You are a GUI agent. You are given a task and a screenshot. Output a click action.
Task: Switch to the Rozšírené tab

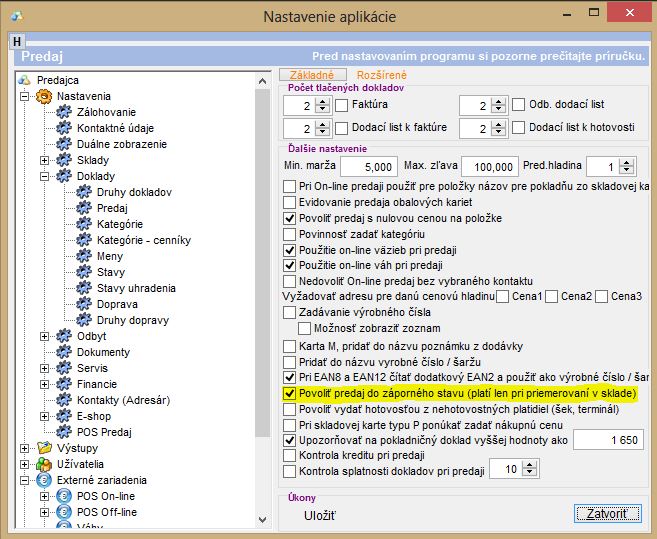point(382,75)
